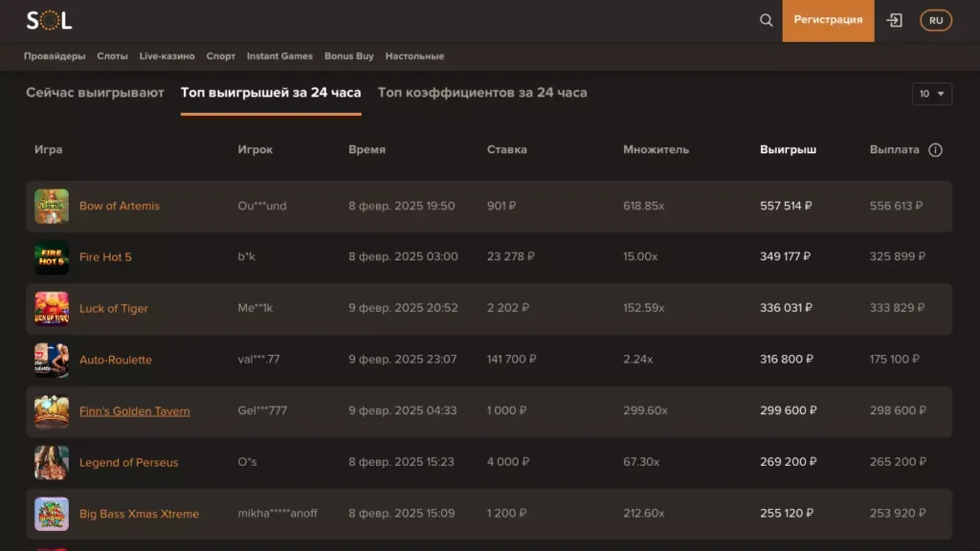Select Топ выигрышей за 24 часа tab
Screen dimensions: 980x551
tap(271, 93)
